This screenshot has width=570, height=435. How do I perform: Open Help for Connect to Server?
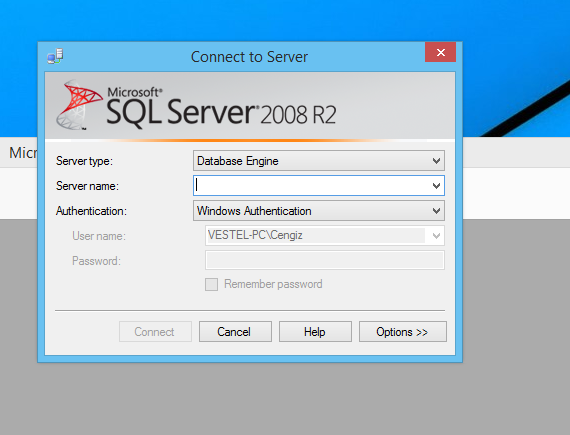(315, 331)
